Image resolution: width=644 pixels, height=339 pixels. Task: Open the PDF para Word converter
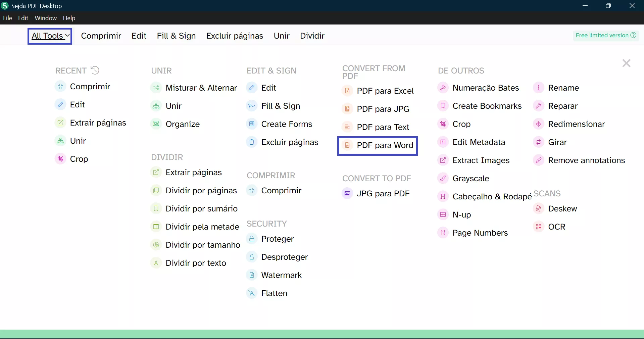(x=385, y=146)
